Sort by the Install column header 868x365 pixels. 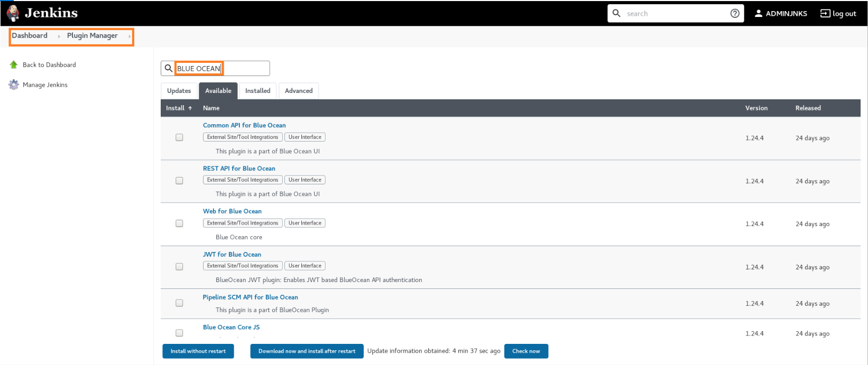click(x=179, y=108)
